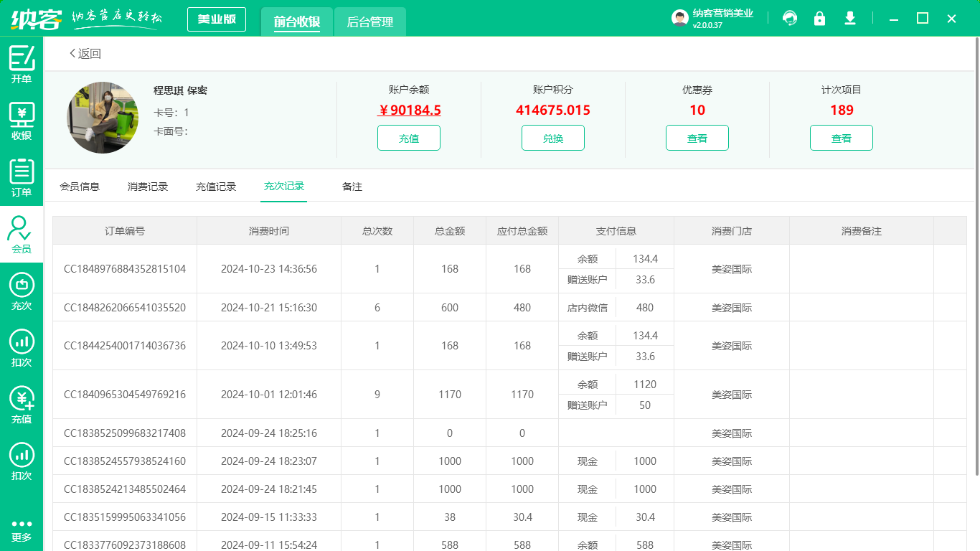Image resolution: width=980 pixels, height=551 pixels.
Task: Go to 订单 orders in the sidebar
Action: (22, 177)
